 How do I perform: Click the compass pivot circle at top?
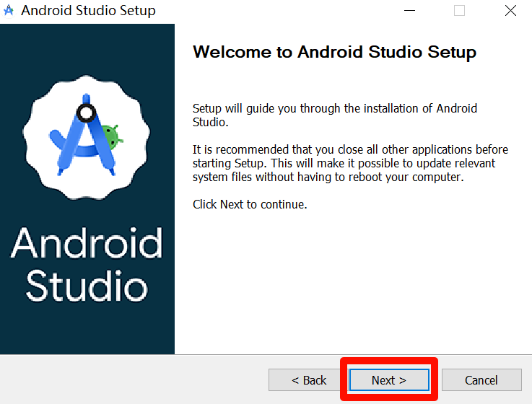point(87,113)
